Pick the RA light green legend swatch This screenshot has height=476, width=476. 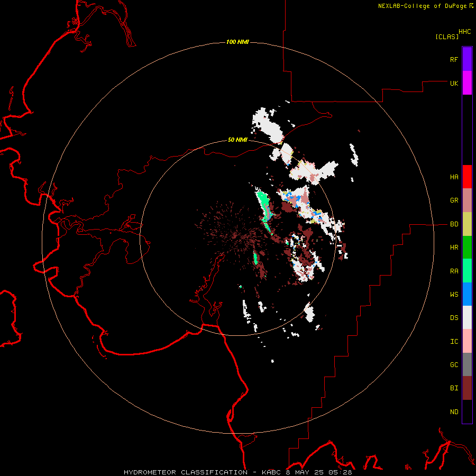[x=467, y=271]
